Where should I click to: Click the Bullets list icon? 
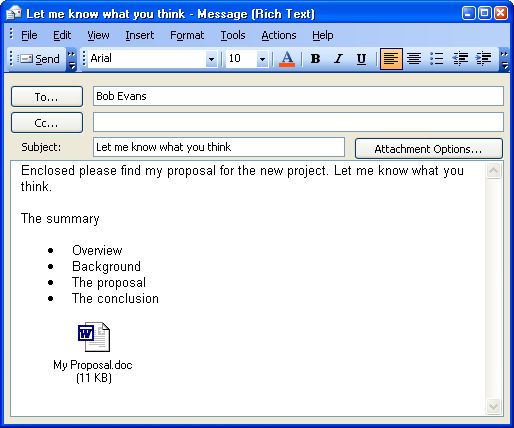437,59
